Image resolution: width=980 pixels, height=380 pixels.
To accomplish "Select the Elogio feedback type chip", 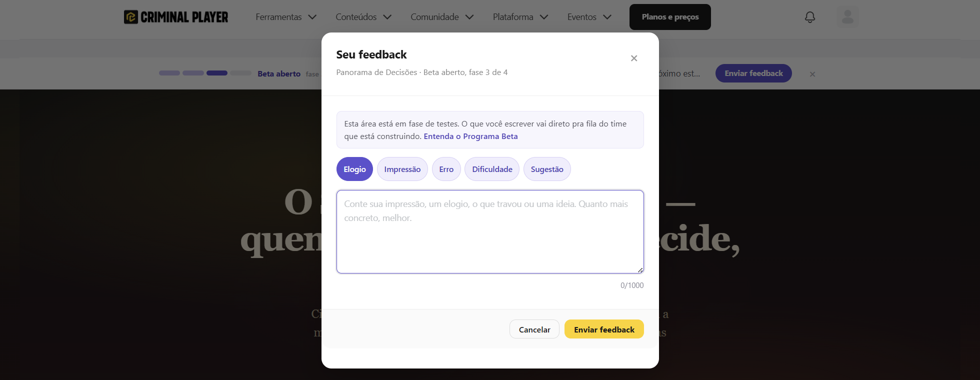I will [354, 169].
